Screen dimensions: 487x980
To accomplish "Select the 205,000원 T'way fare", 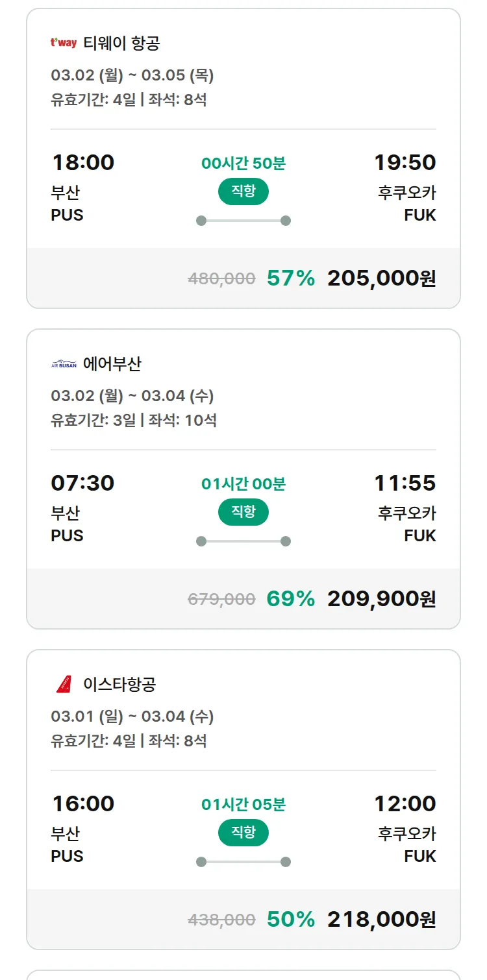I will [x=381, y=278].
